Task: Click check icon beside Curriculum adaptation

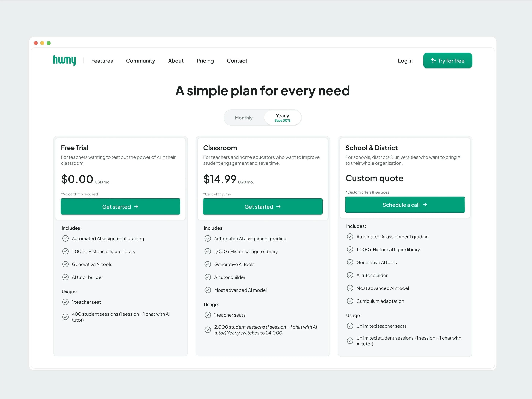Action: click(350, 301)
